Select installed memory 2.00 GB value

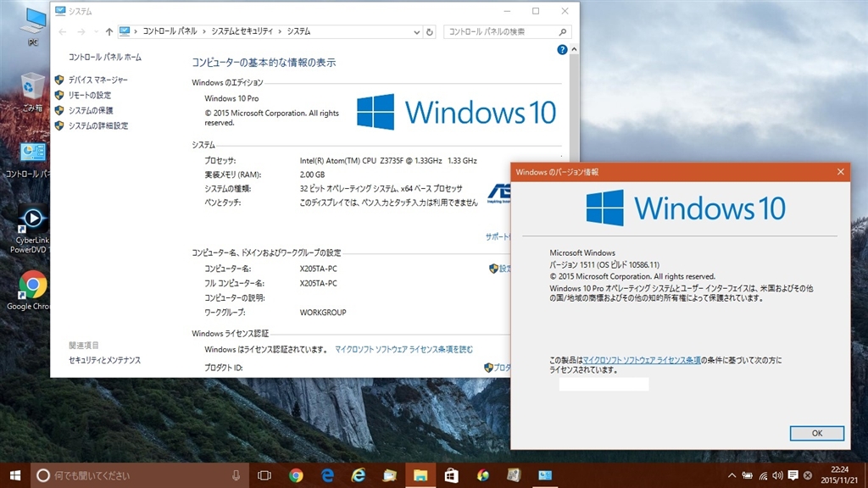click(312, 175)
